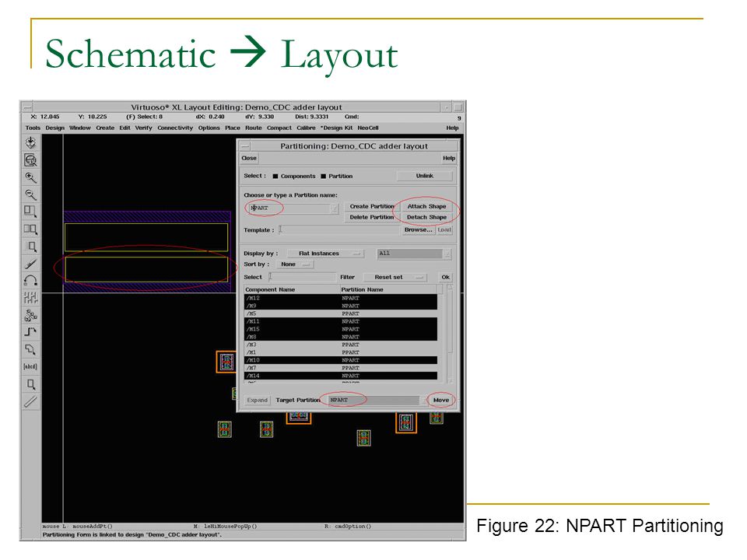Screen dimensions: 747x560
Task: Open the Window menu
Action: click(x=79, y=128)
